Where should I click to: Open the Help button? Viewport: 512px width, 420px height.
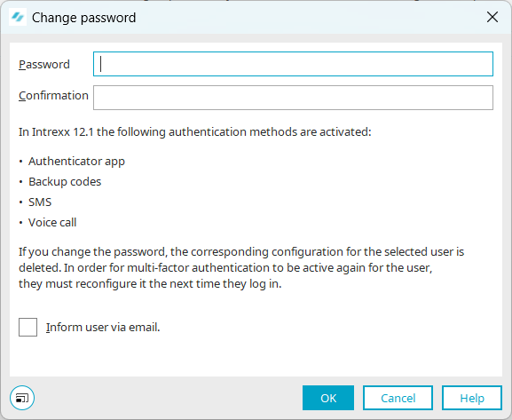pos(472,398)
